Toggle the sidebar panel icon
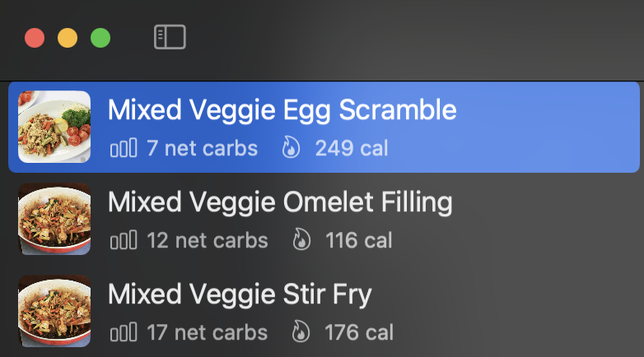Image resolution: width=644 pixels, height=357 pixels. 170,37
